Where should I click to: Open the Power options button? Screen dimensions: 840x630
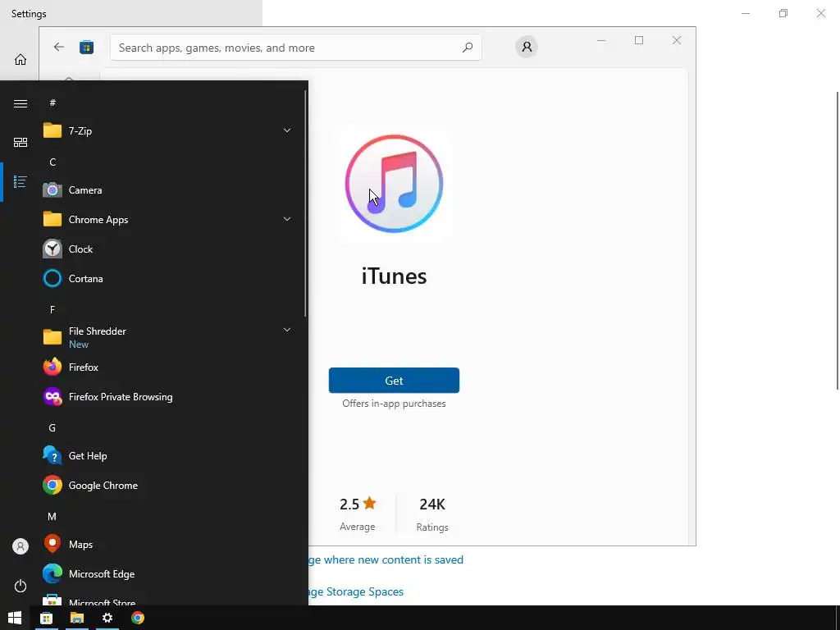[x=21, y=586]
